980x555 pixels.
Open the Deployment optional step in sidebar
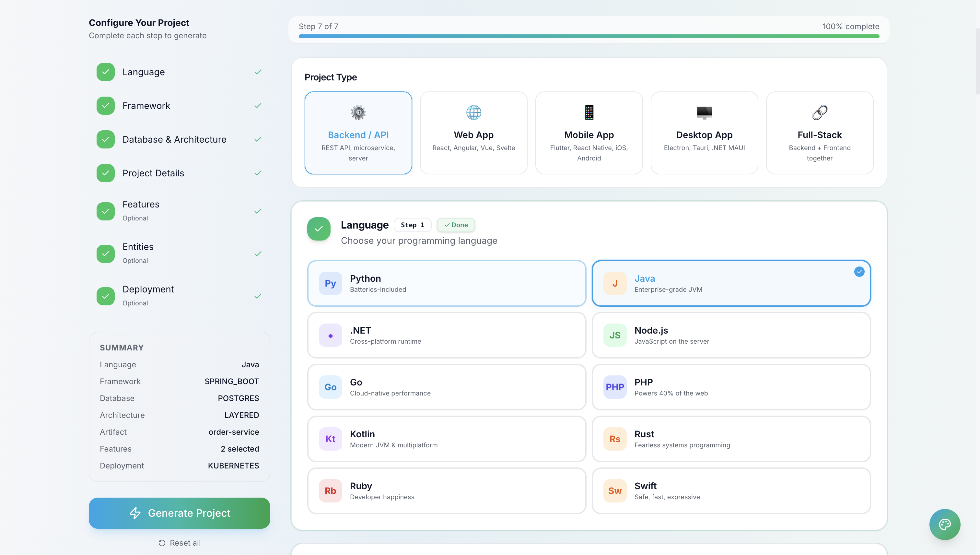point(179,296)
